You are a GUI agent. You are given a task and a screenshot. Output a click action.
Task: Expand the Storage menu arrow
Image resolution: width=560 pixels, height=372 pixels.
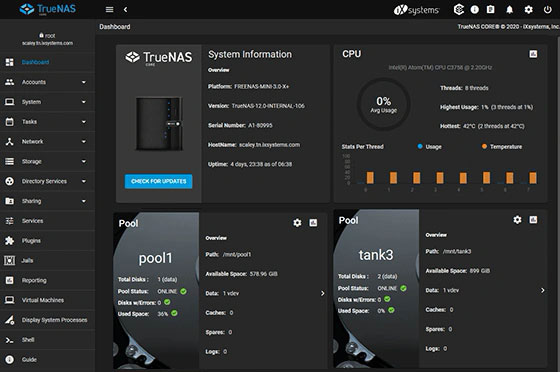click(84, 161)
